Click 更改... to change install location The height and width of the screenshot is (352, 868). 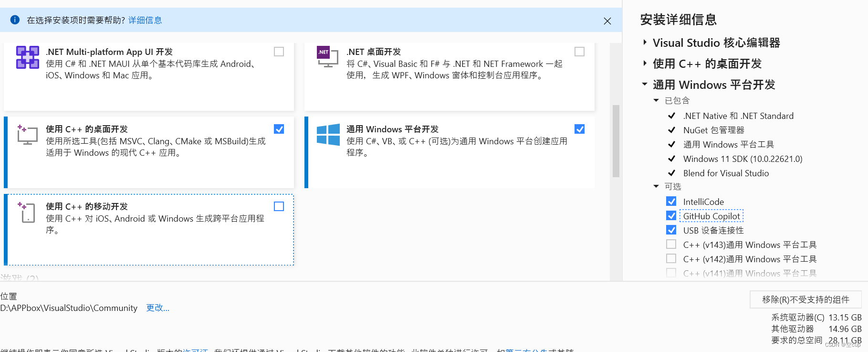[x=157, y=308]
